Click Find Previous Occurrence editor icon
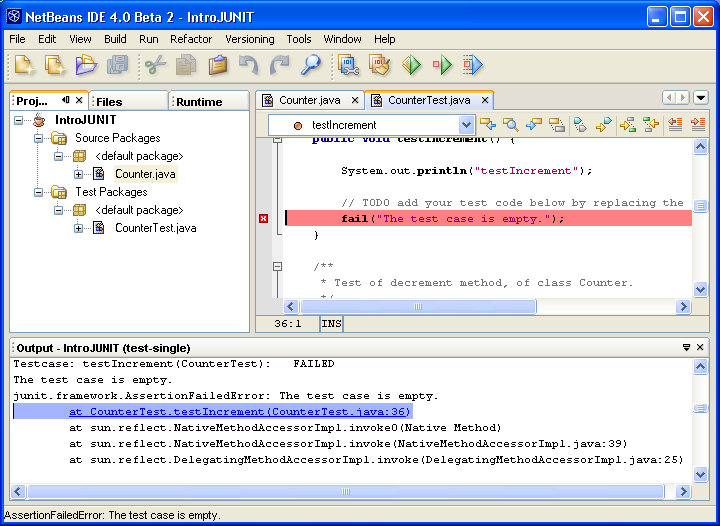The width and height of the screenshot is (720, 526). 488,124
